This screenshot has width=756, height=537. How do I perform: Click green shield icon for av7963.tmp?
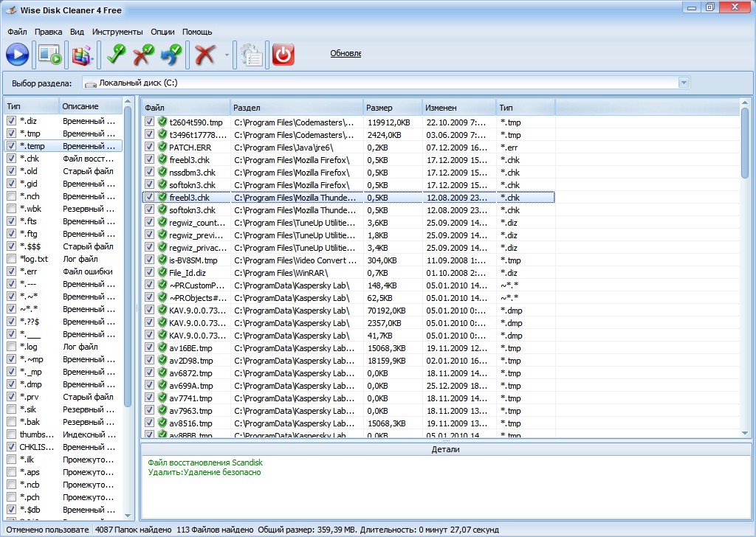[162, 410]
